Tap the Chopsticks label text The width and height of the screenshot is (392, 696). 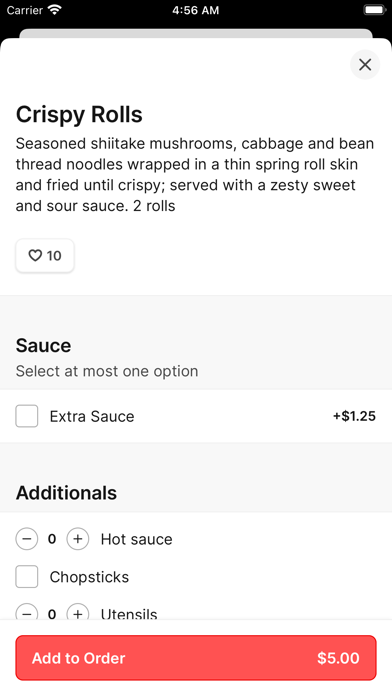pyautogui.click(x=89, y=577)
